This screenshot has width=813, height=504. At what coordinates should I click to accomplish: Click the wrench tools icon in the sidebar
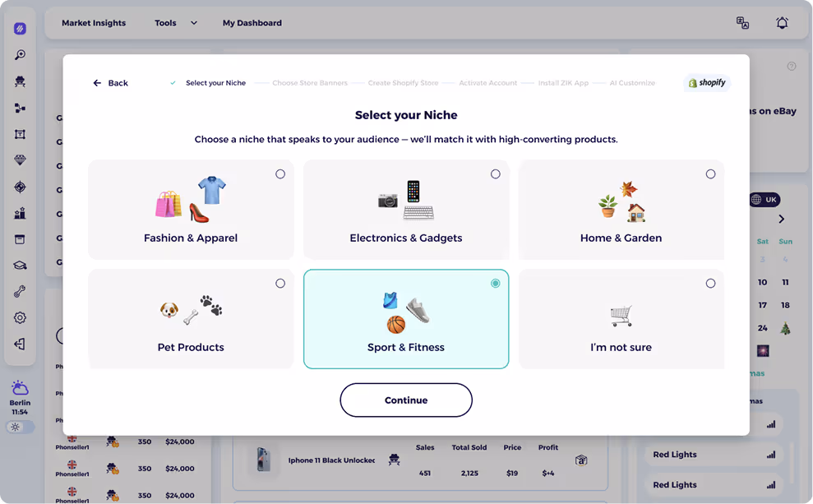click(20, 291)
